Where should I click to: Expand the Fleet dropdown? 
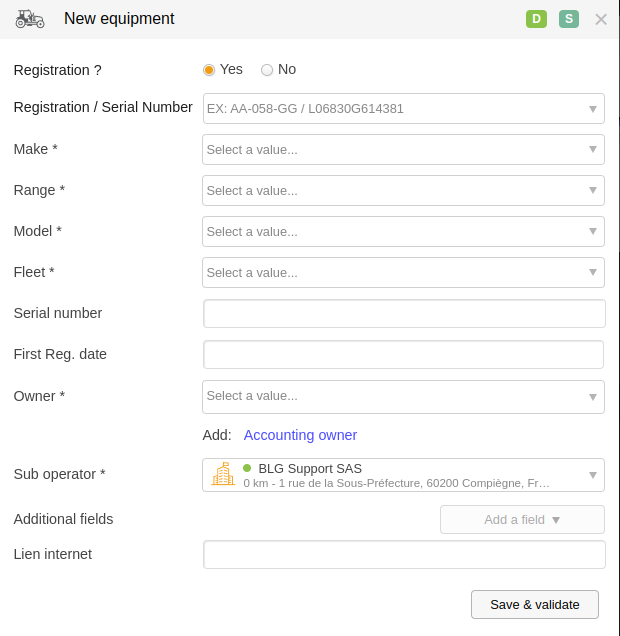[403, 273]
